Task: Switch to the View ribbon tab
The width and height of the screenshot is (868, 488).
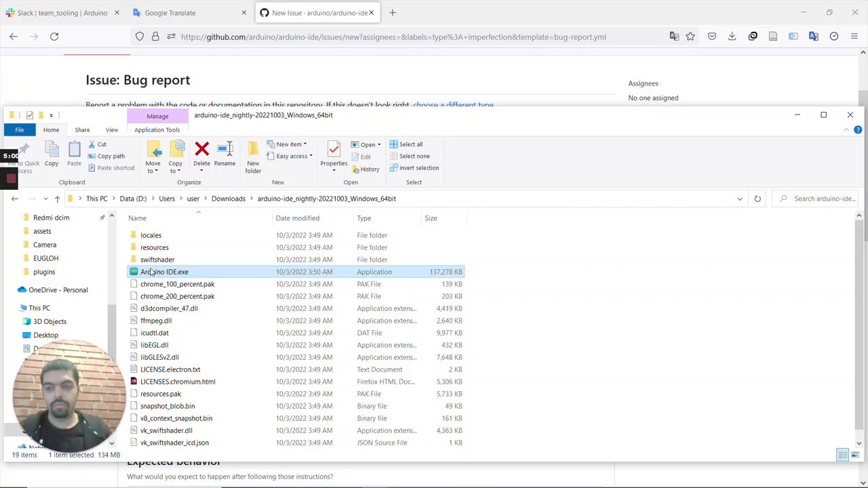Action: pos(112,129)
